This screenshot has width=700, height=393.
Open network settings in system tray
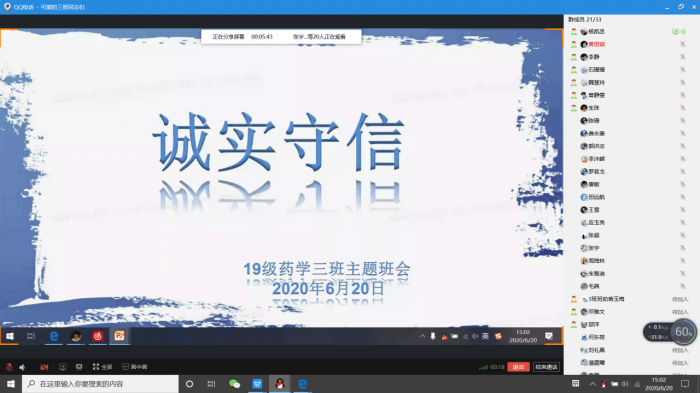tap(637, 384)
